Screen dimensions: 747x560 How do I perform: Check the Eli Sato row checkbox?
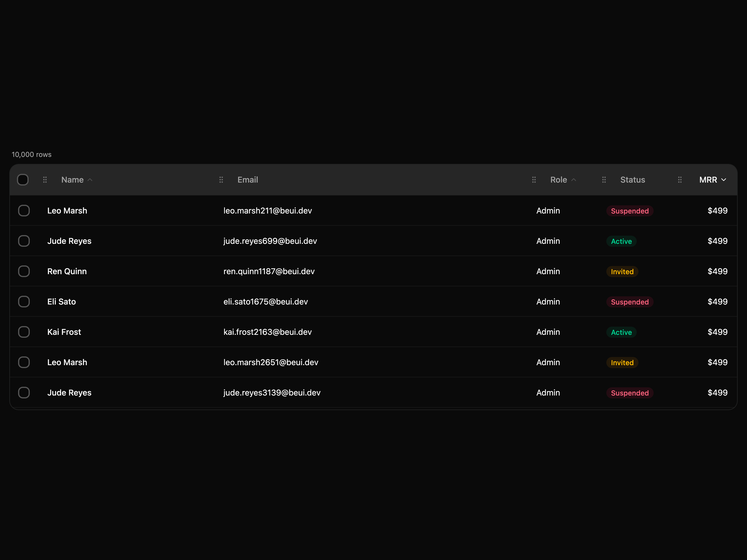tap(24, 302)
